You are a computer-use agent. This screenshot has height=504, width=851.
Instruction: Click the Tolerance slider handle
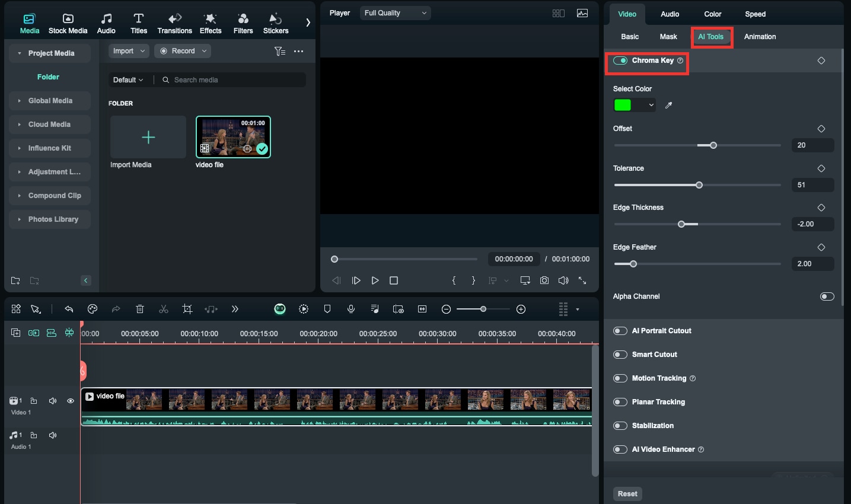(699, 185)
